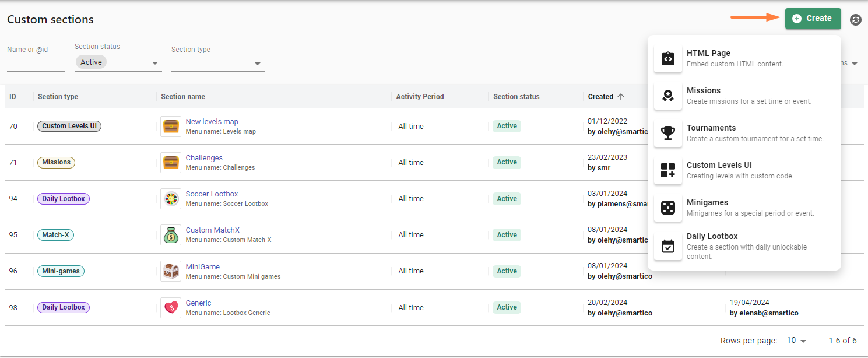Click the Minigames dice icon
Image resolution: width=868 pixels, height=358 pixels.
coord(668,208)
